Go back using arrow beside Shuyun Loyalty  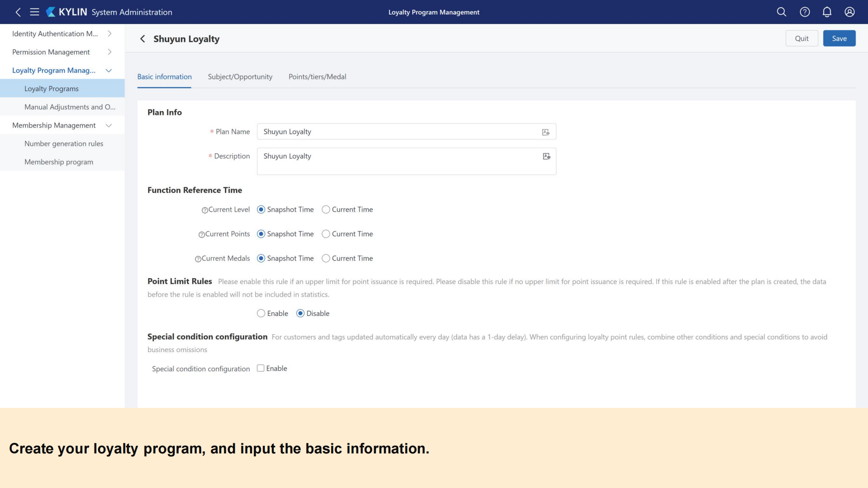(142, 39)
